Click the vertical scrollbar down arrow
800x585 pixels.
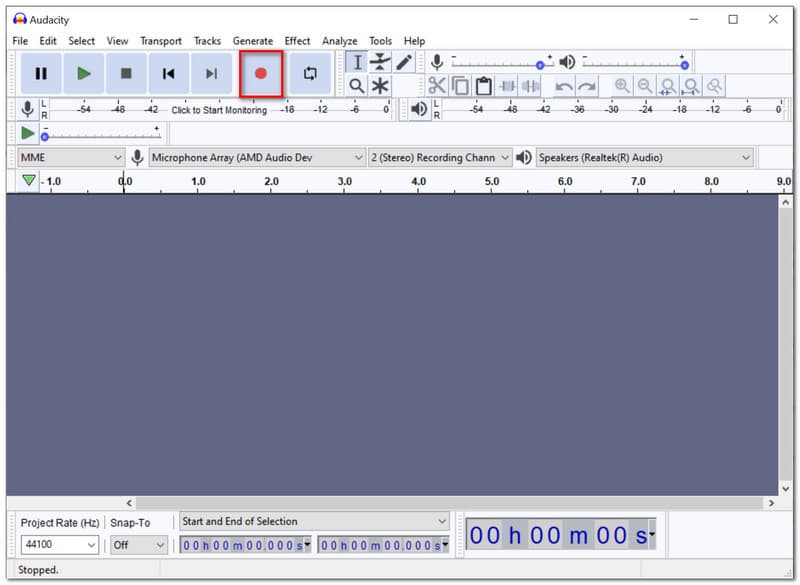pos(786,489)
